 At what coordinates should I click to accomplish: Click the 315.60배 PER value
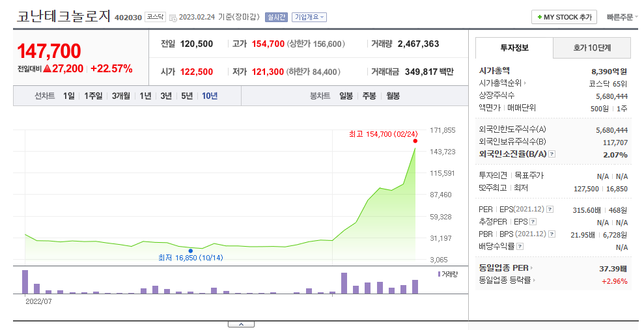[587, 210]
